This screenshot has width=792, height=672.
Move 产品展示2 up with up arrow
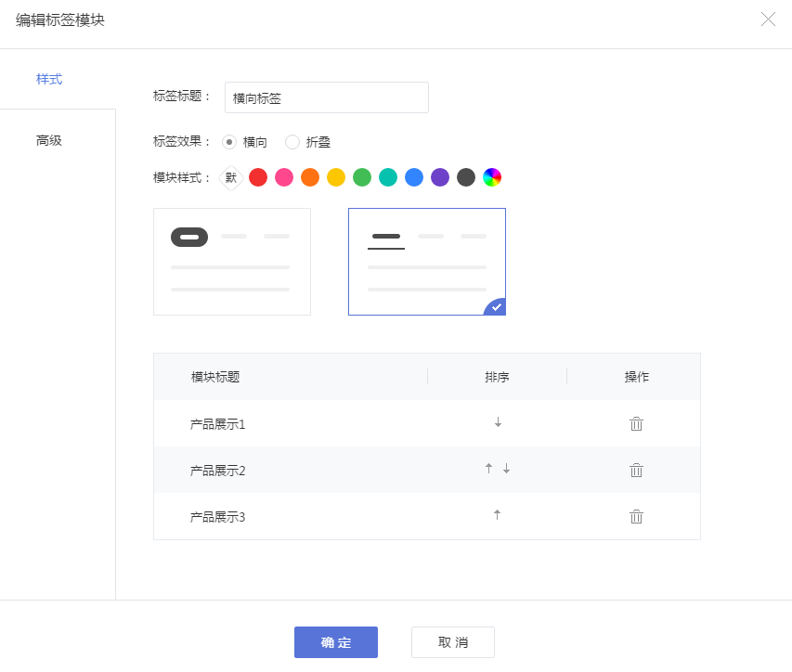pyautogui.click(x=488, y=469)
